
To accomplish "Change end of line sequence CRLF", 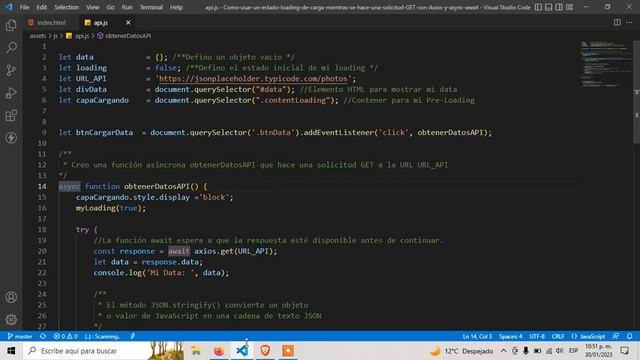I will [x=558, y=336].
